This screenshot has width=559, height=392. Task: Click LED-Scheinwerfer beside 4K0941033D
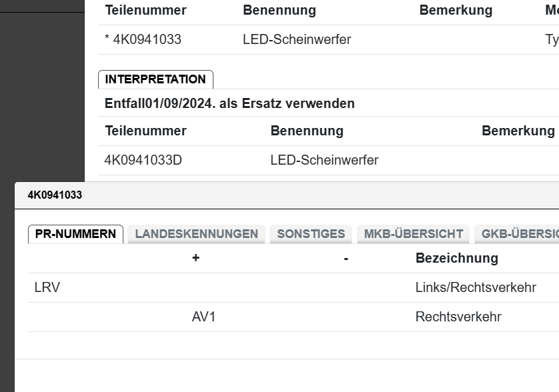[x=324, y=160]
